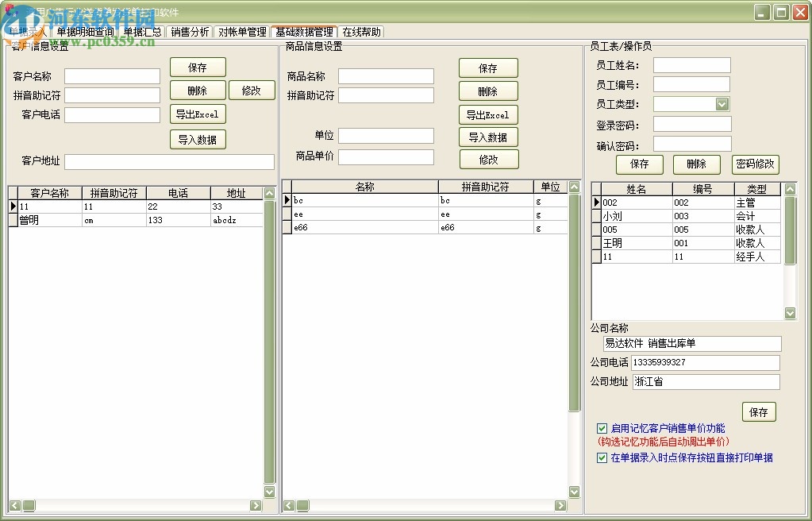The width and height of the screenshot is (812, 521).
Task: Switch to the 对帐单管理 tab
Action: [242, 33]
